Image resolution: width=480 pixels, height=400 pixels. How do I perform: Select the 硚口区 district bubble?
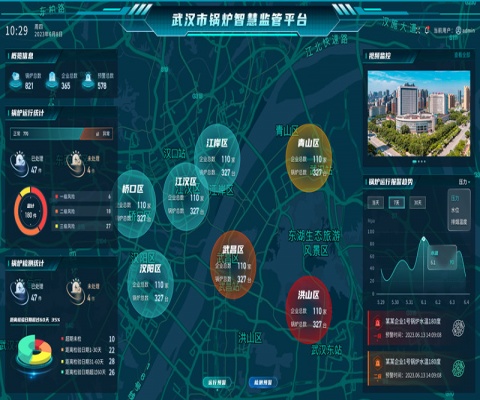coord(133,204)
